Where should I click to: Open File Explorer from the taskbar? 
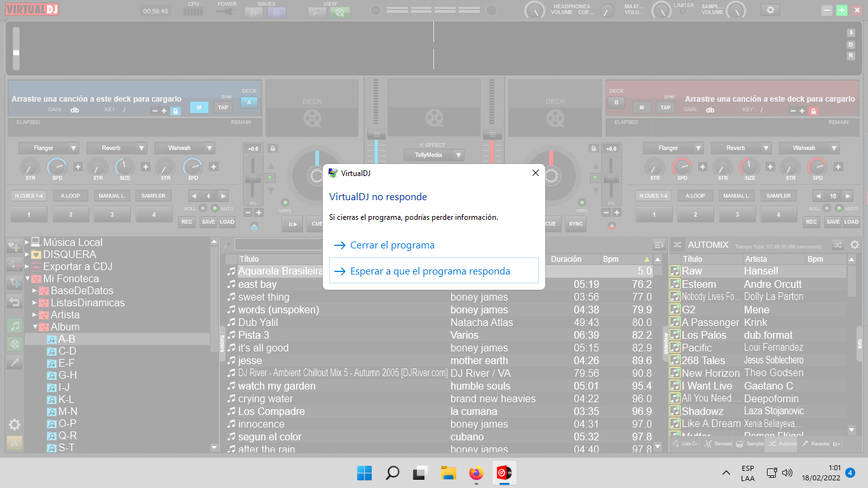(449, 473)
